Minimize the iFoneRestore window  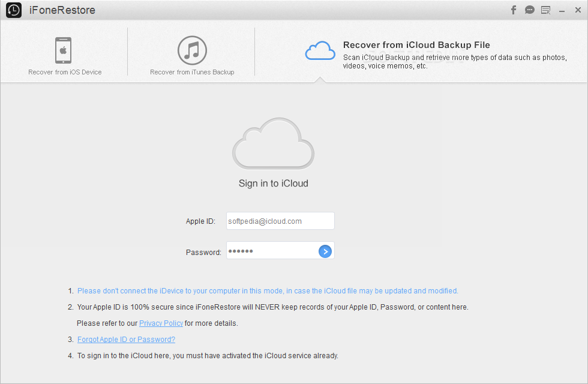coord(562,11)
